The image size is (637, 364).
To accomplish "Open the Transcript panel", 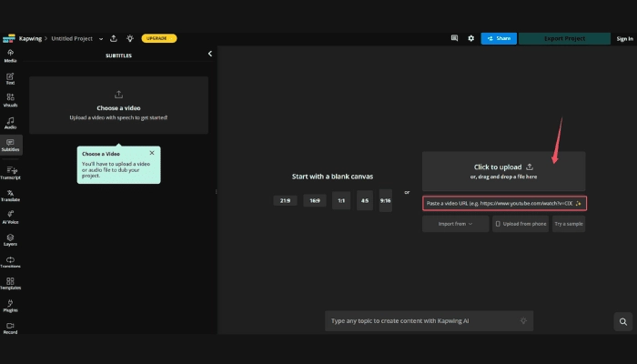I will 10,173.
